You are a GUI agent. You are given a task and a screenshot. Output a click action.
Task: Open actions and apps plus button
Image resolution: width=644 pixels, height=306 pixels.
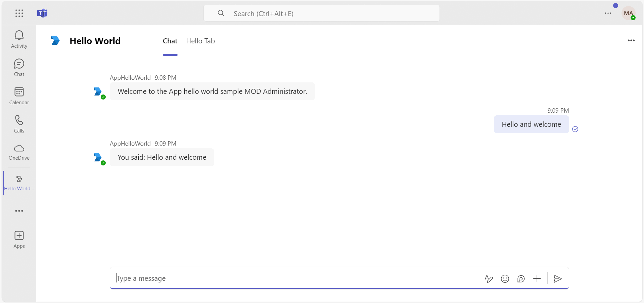coord(537,279)
